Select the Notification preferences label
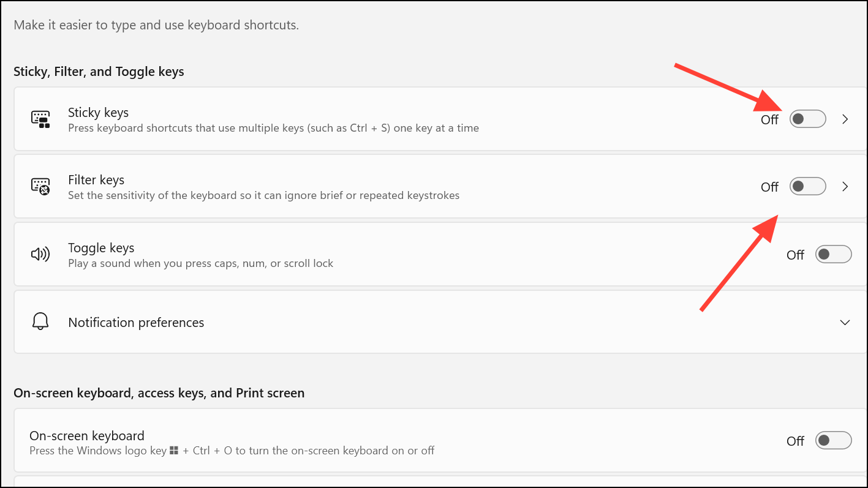Viewport: 868px width, 488px height. point(136,323)
